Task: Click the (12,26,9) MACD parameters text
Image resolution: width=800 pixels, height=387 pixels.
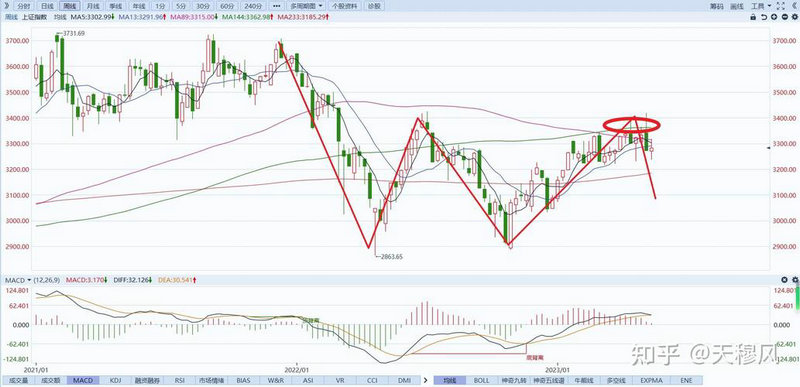Action: pos(46,280)
